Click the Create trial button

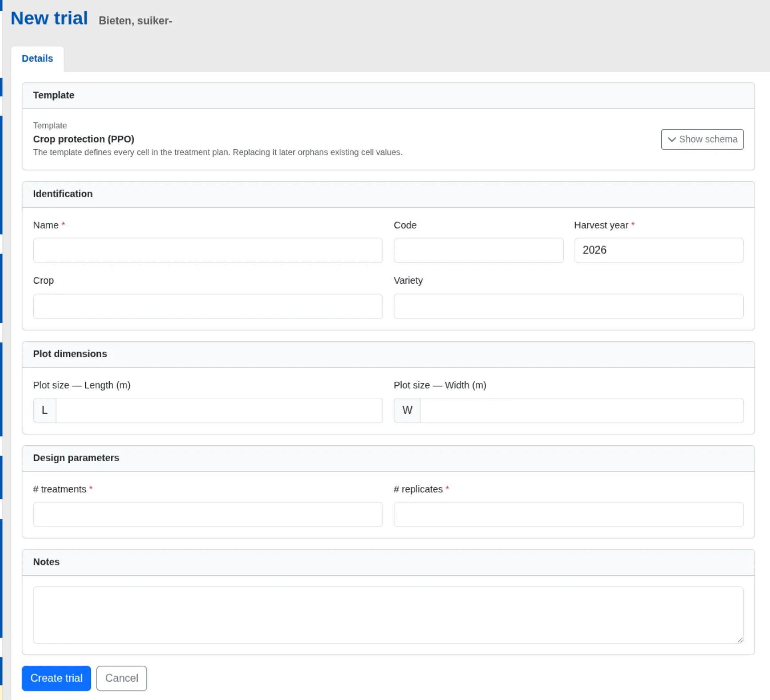click(55, 678)
